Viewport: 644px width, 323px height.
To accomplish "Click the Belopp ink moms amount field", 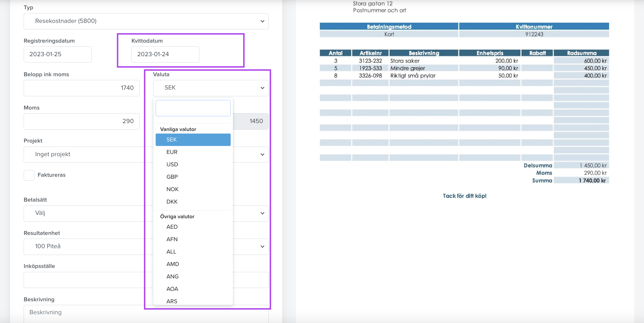I will 81,88.
